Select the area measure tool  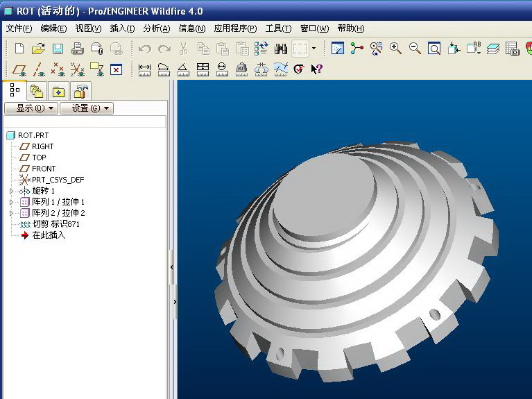(203, 69)
